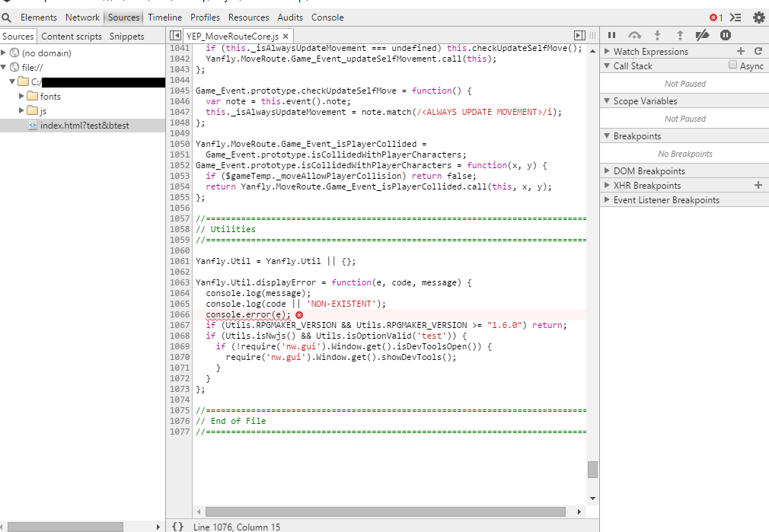769x532 pixels.
Task: Open the Snippets tab
Action: pyautogui.click(x=127, y=37)
